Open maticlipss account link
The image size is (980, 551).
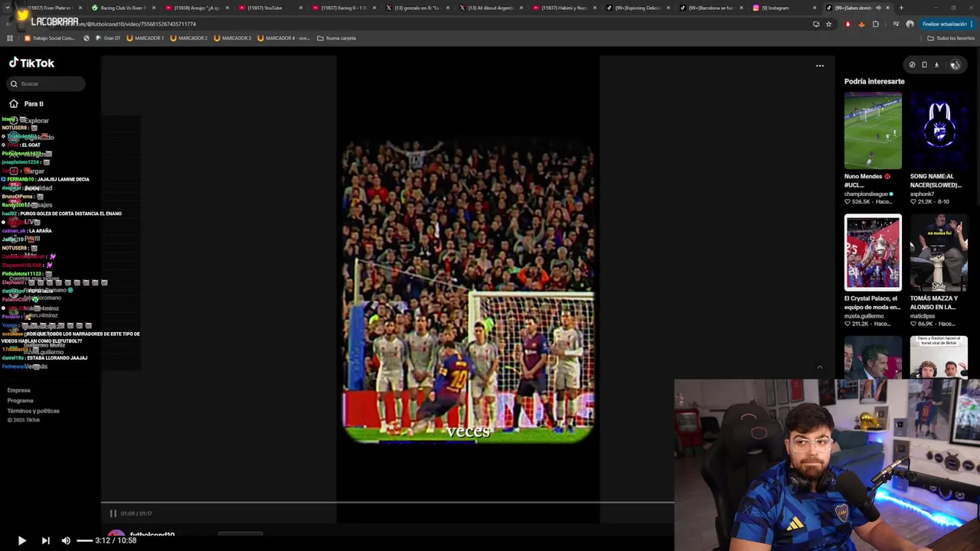923,316
